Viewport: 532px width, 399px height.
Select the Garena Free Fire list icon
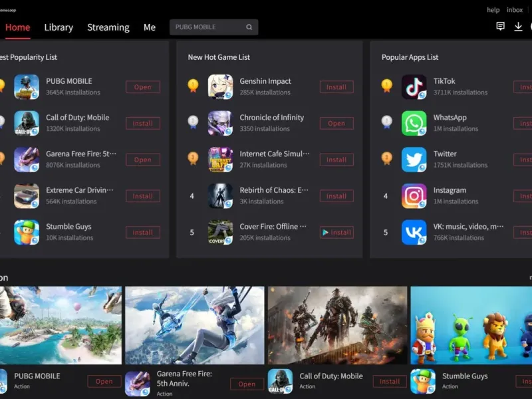27,160
